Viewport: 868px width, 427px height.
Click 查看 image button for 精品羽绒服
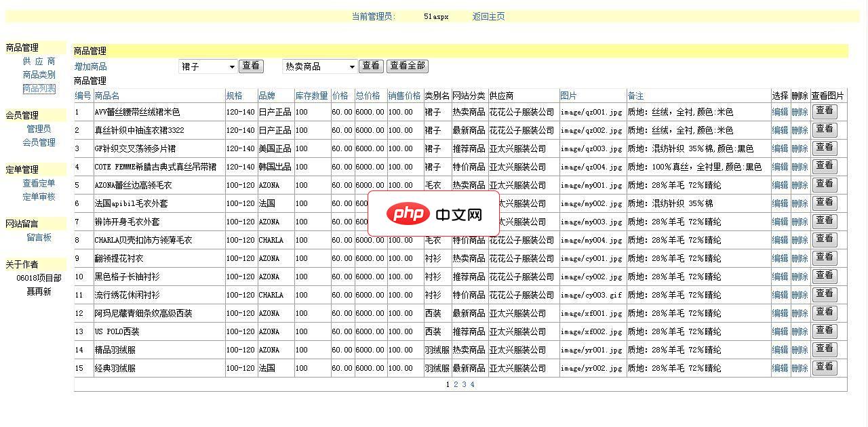tap(824, 348)
